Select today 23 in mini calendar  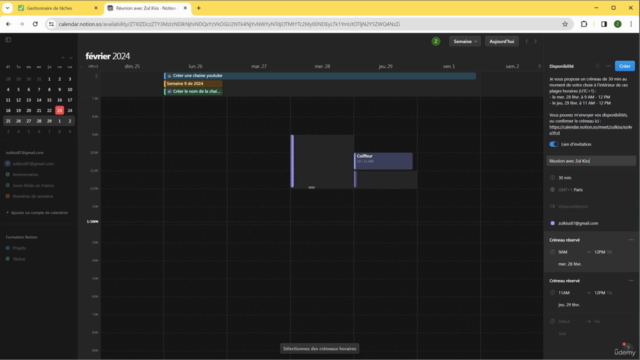(59, 110)
